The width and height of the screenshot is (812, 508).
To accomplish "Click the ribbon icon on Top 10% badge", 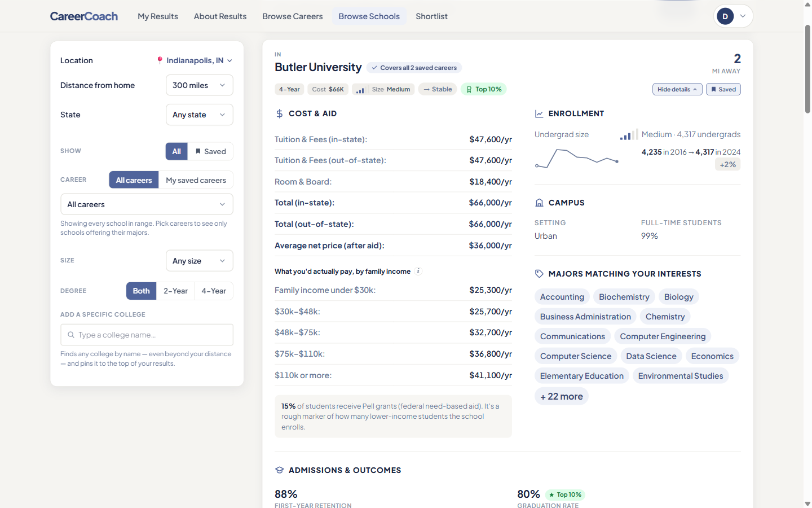I will point(469,89).
